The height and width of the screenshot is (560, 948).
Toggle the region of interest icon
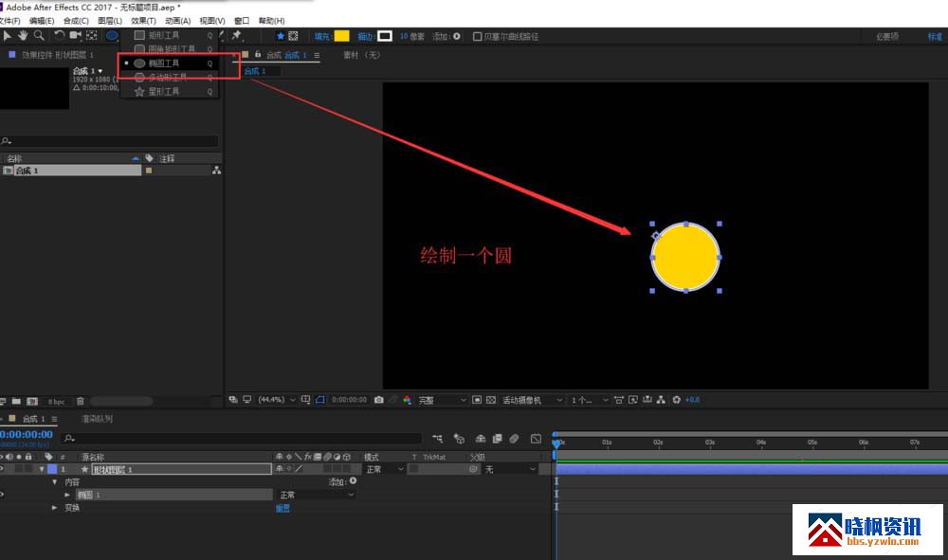477,400
